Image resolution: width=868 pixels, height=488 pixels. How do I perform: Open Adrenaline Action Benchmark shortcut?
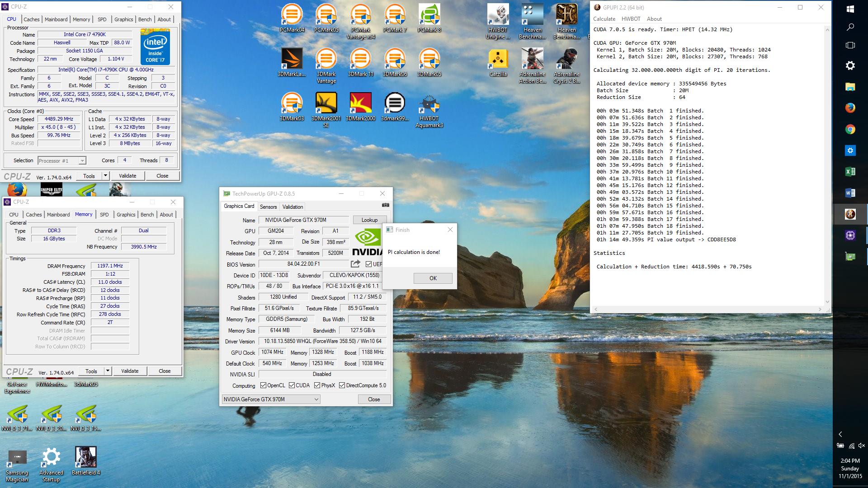[x=532, y=66]
